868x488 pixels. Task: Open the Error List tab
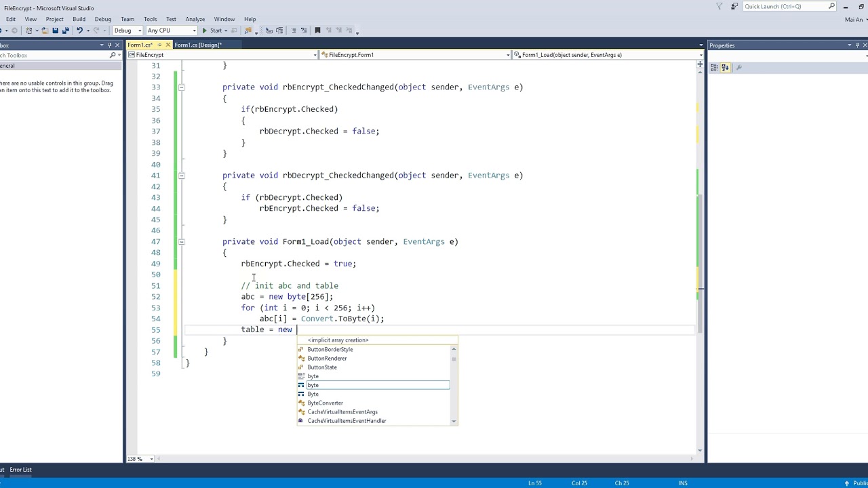[20, 470]
